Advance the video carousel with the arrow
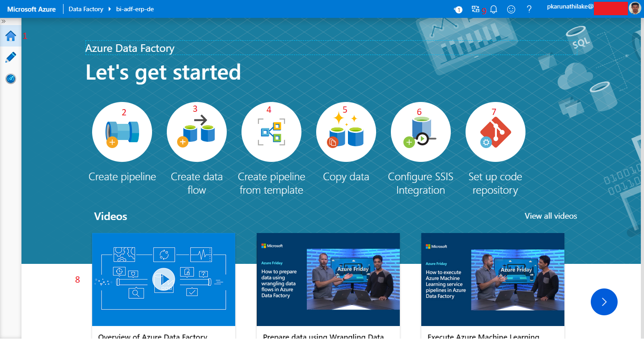644x339 pixels. (x=604, y=302)
